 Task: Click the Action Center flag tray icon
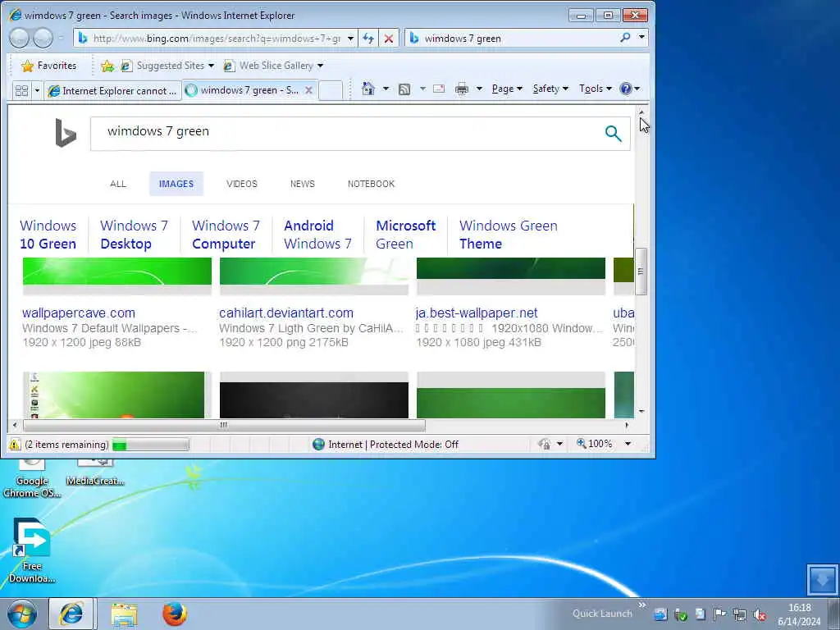719,614
